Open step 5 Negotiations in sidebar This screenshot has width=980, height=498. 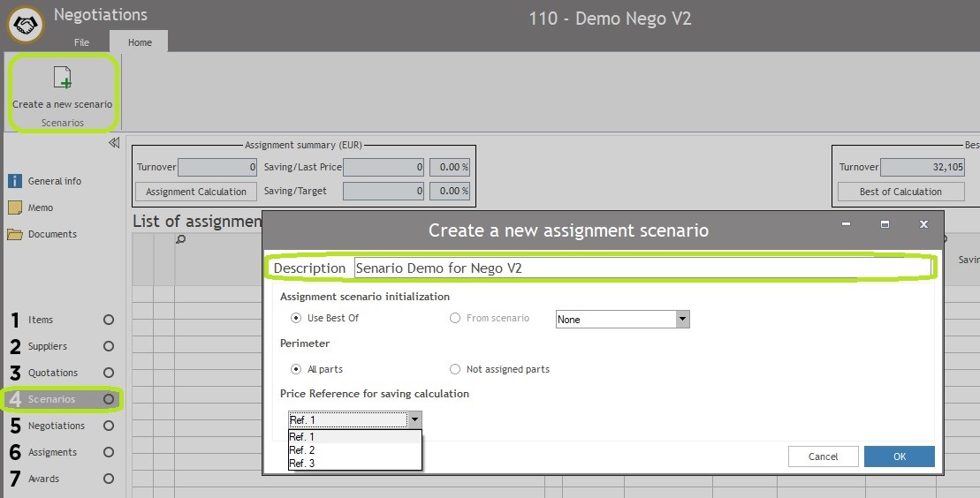57,426
